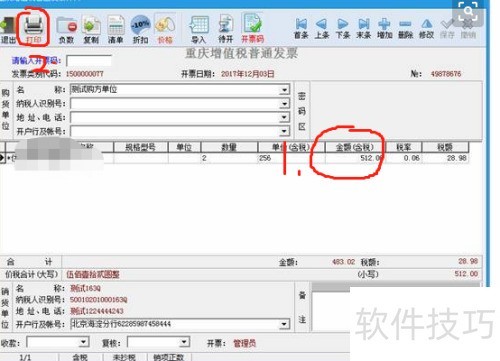The width and height of the screenshot is (500, 361).
Task: Open seller bank account 北京海淀分行 dropdown
Action: tap(284, 324)
